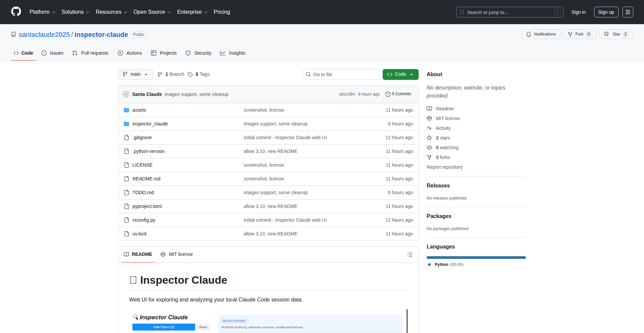View the 2 stars list
644x333 pixels.
click(x=438, y=138)
